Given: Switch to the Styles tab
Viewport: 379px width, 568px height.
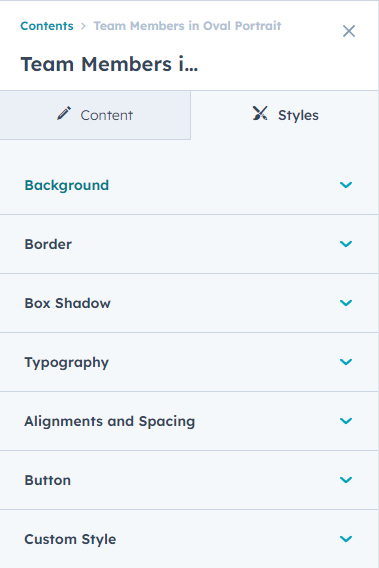Looking at the screenshot, I should [x=285, y=115].
